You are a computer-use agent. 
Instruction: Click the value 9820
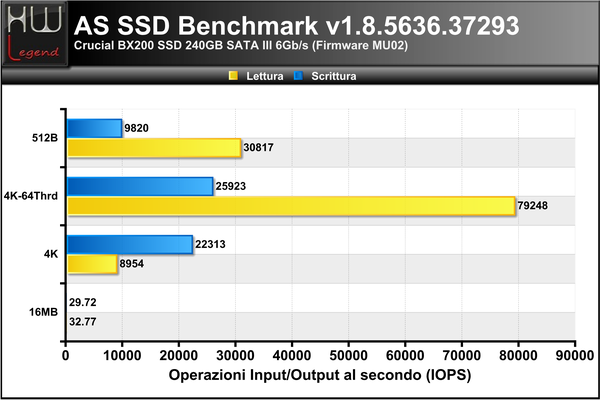click(136, 128)
